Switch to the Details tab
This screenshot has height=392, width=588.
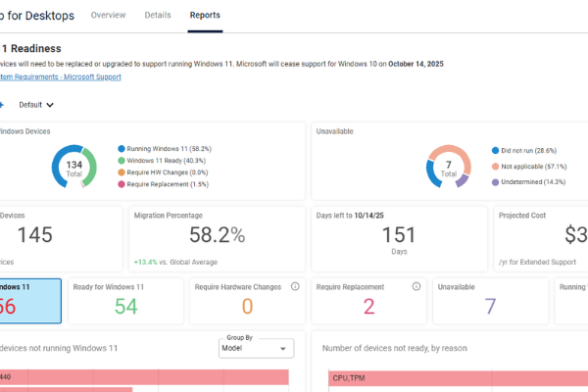pos(158,15)
